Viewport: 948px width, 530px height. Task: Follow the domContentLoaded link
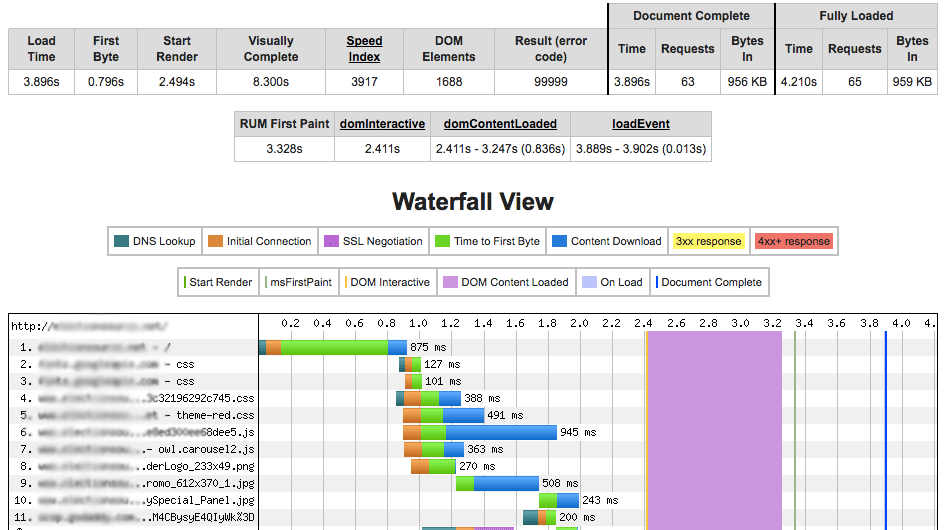pyautogui.click(x=500, y=124)
